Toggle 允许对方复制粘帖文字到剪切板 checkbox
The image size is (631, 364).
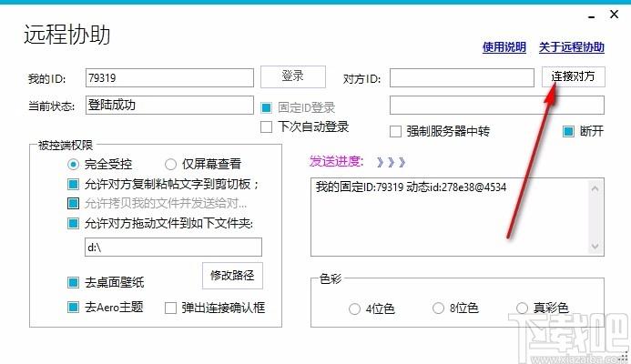coord(73,184)
